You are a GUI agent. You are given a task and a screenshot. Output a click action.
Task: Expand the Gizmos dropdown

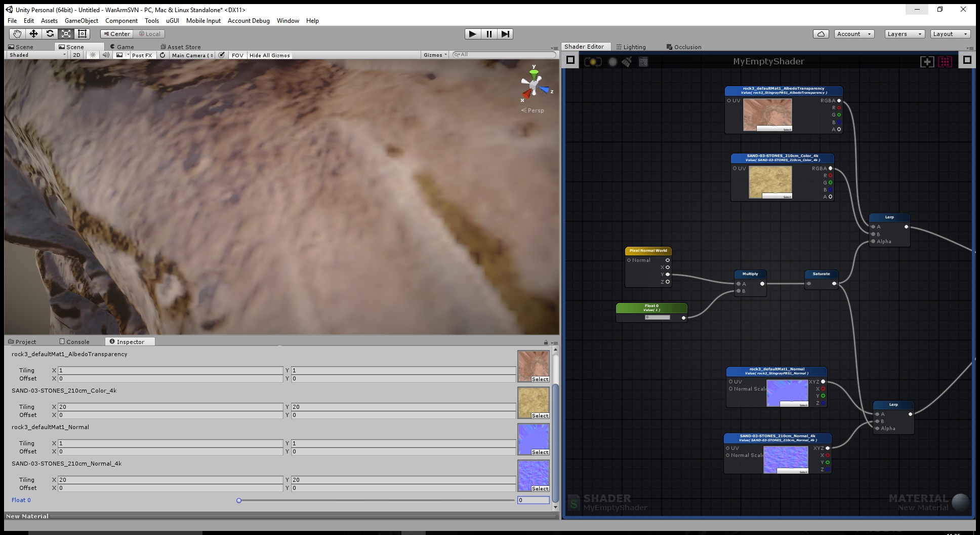435,55
